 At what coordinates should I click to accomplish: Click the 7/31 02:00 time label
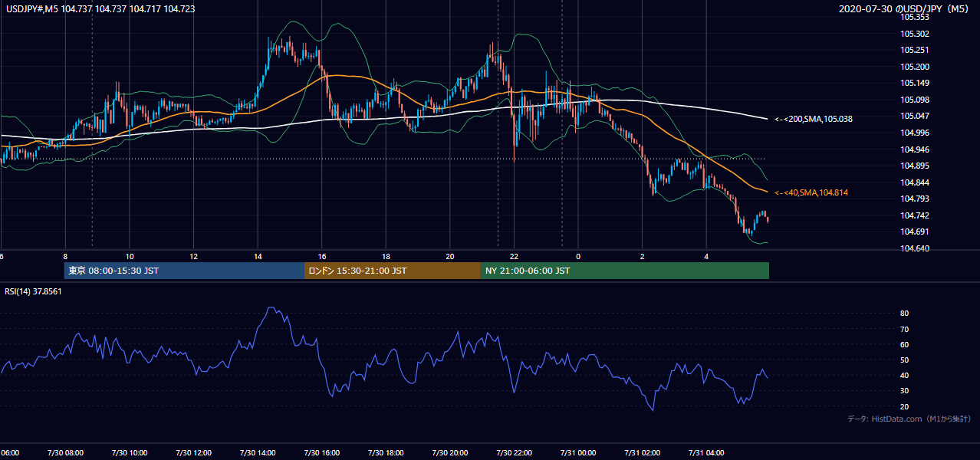click(642, 452)
